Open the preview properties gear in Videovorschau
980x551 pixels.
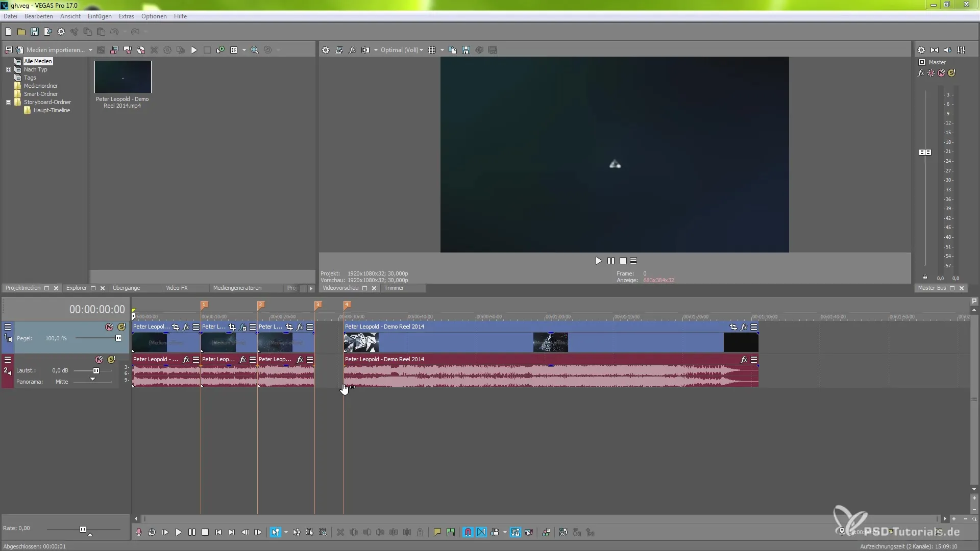coord(326,50)
